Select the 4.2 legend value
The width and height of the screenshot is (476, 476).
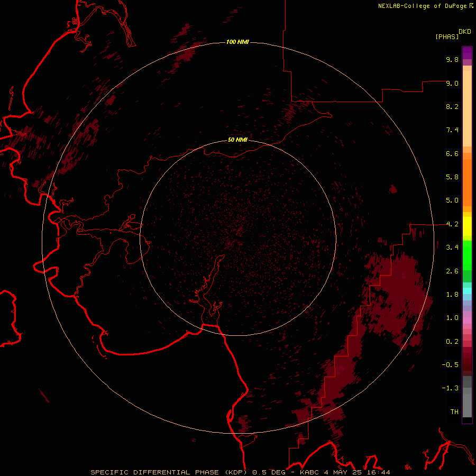coord(452,224)
